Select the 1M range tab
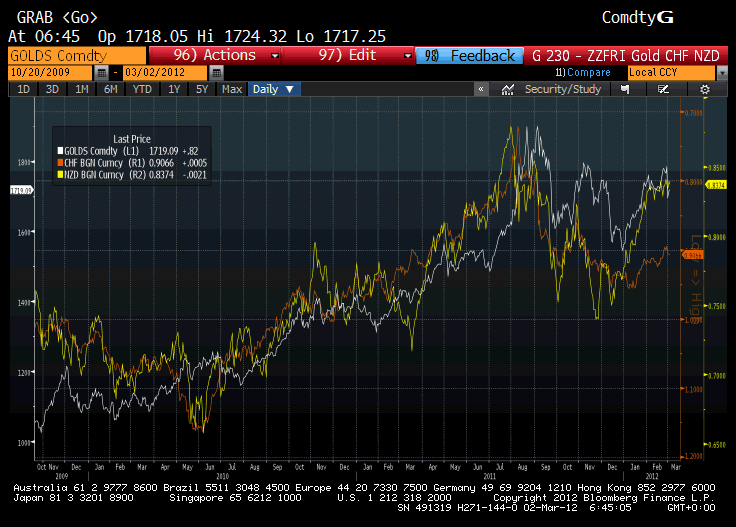 coord(82,89)
